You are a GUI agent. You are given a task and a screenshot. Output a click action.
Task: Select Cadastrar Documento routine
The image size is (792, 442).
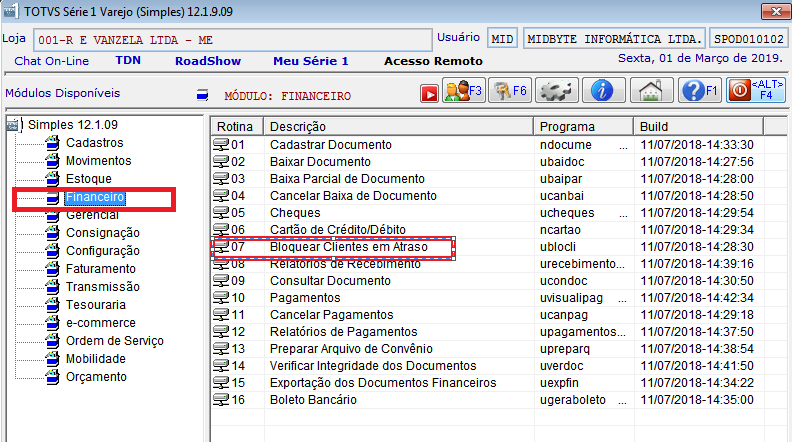coord(330,145)
